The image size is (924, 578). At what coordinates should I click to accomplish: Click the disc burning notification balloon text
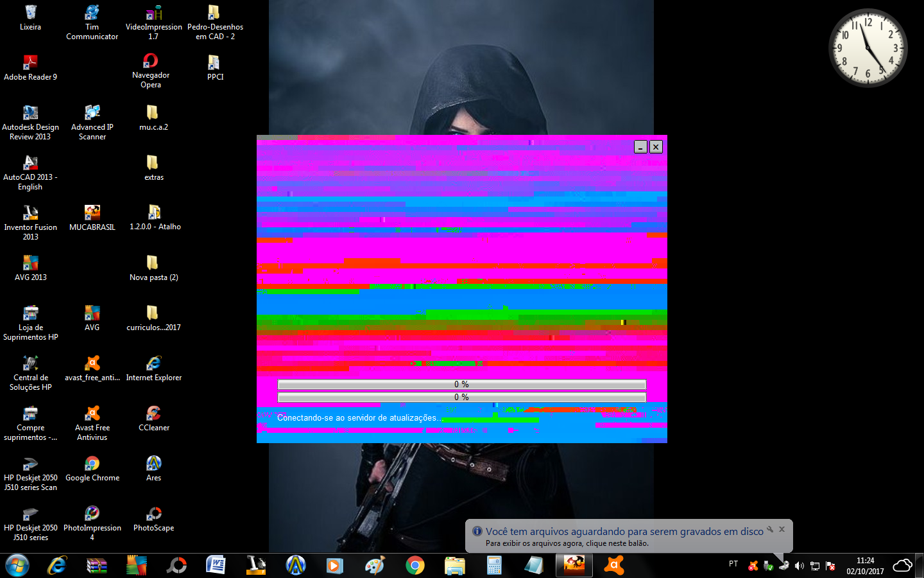click(x=624, y=532)
